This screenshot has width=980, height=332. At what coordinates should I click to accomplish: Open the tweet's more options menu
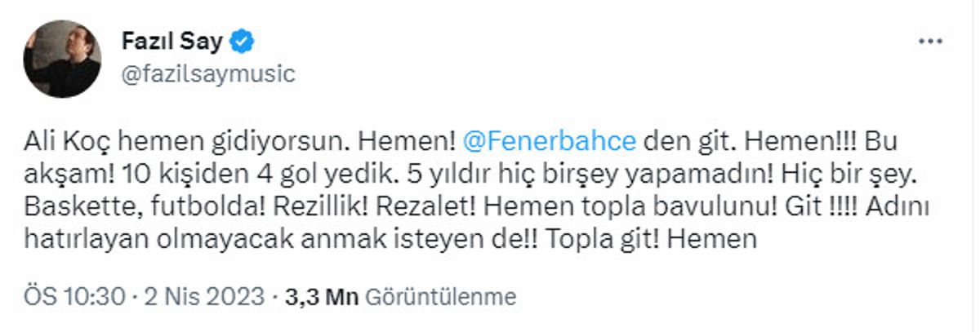(x=929, y=41)
